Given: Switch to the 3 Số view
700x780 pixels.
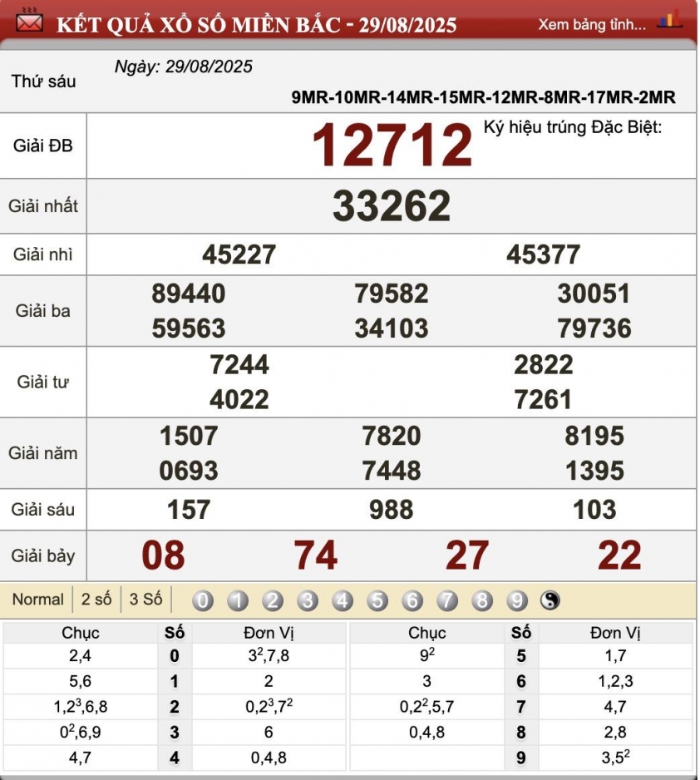Looking at the screenshot, I should tap(145, 600).
